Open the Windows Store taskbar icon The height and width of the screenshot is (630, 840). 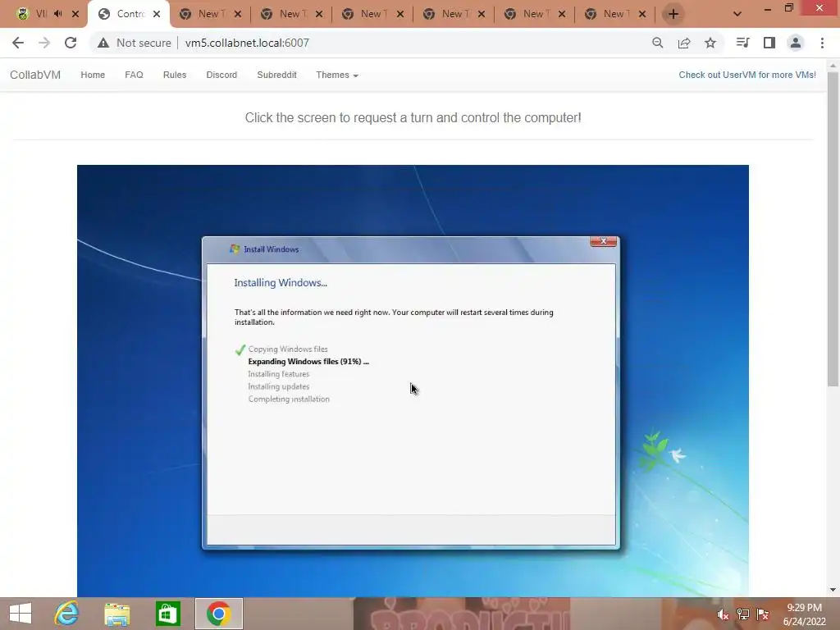click(167, 614)
